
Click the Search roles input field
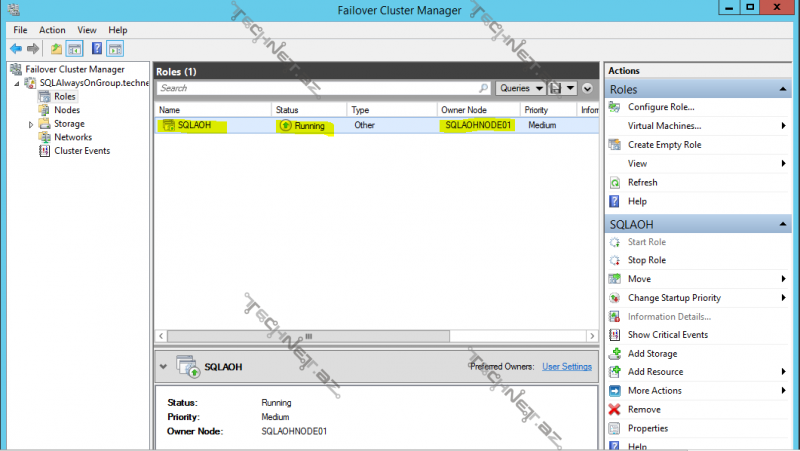[x=318, y=88]
